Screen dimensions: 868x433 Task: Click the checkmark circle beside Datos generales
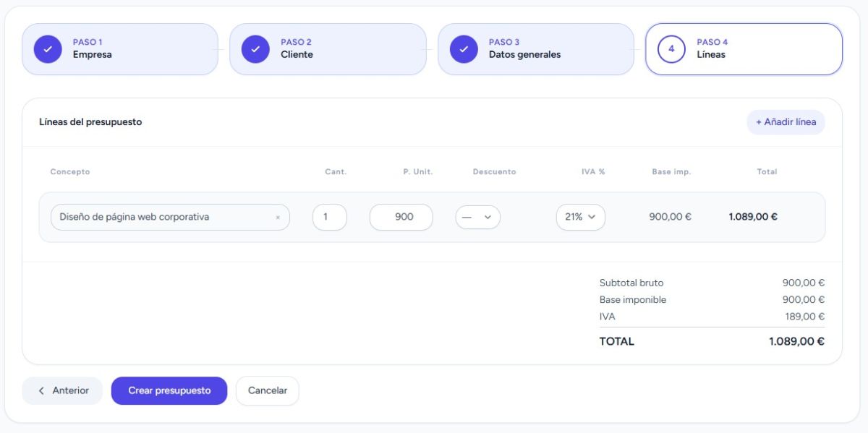tap(464, 49)
